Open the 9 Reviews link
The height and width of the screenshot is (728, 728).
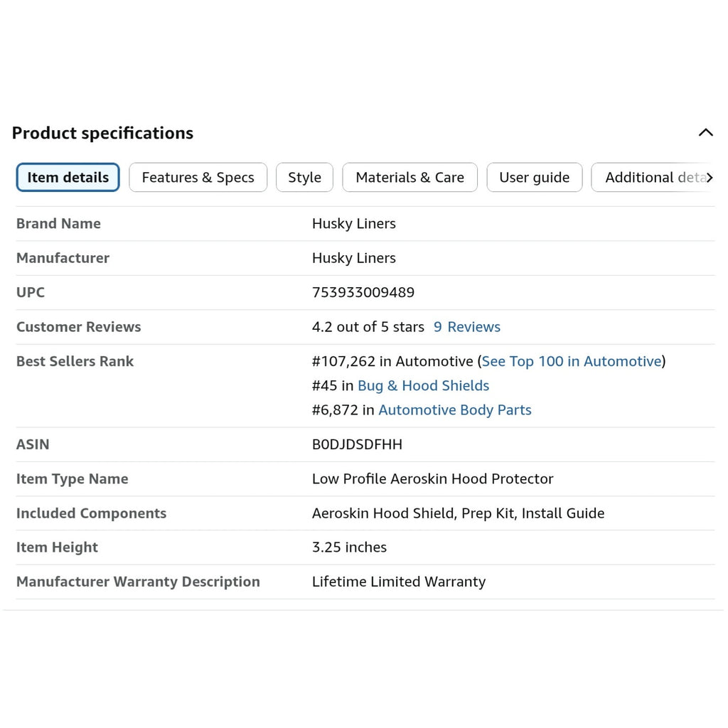coord(466,327)
